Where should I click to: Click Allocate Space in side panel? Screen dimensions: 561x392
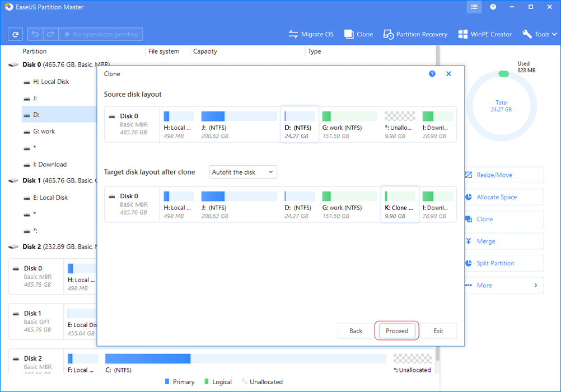[504, 197]
